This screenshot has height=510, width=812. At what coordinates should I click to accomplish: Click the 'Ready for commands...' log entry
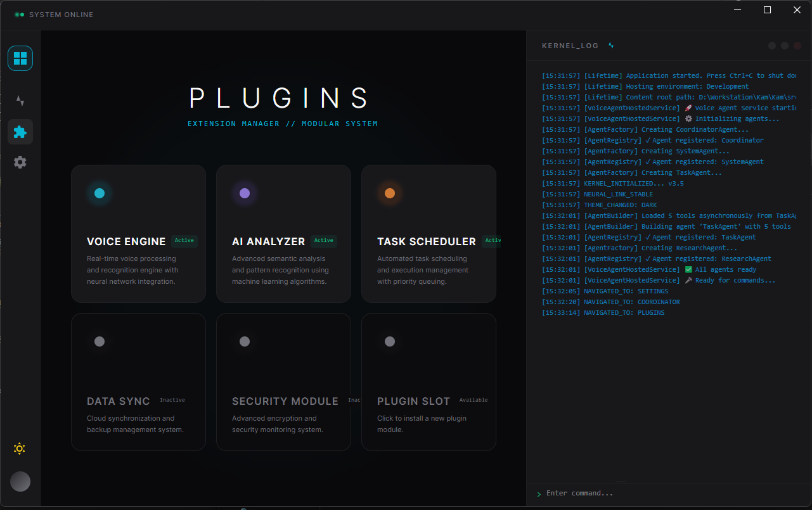[659, 281]
